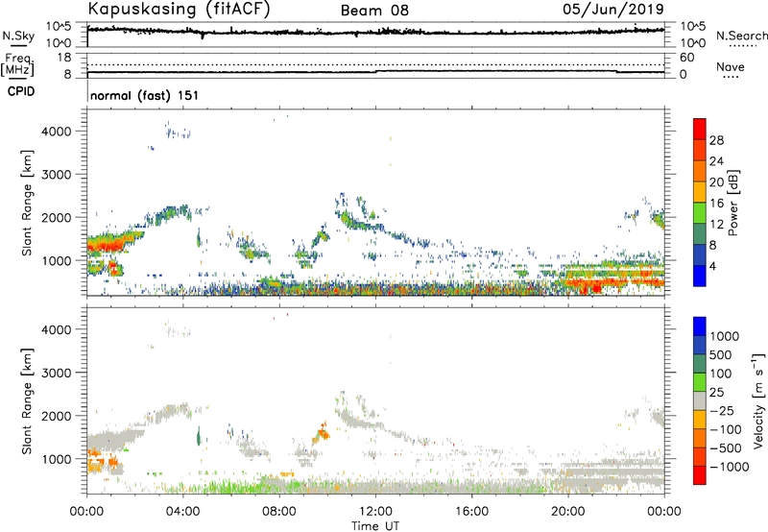Screen dimensions: 768x532
Task: Click the '3000' tick on velocity panel range axis
Action: coord(56,373)
